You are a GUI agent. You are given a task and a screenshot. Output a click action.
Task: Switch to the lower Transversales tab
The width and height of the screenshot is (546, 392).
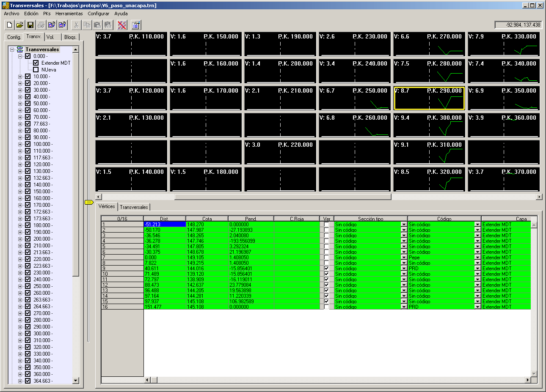click(134, 207)
